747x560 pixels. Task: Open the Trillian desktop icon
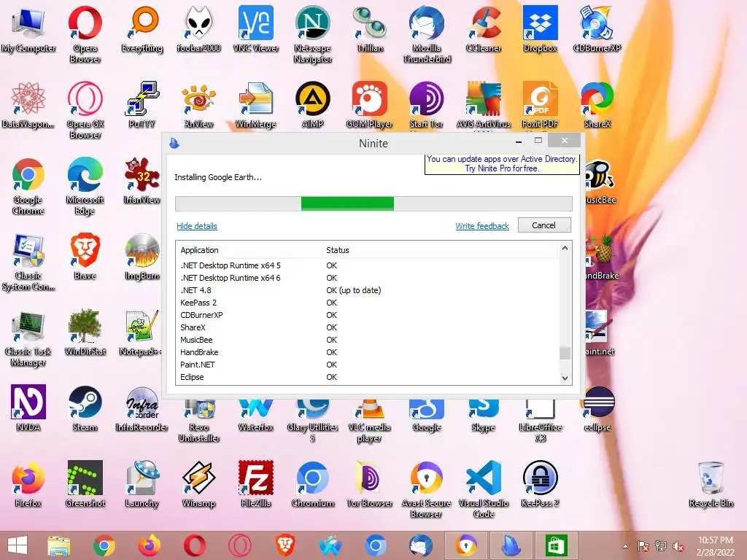[x=370, y=28]
